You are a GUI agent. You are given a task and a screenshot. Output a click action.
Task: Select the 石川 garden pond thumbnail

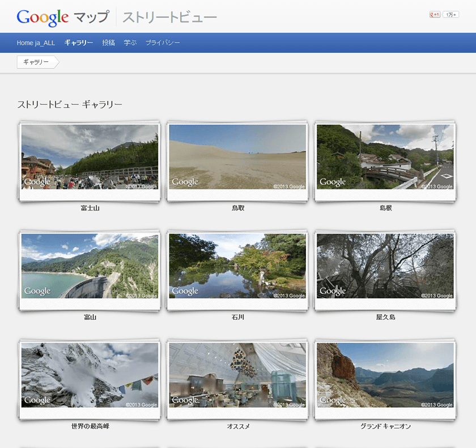pyautogui.click(x=237, y=266)
